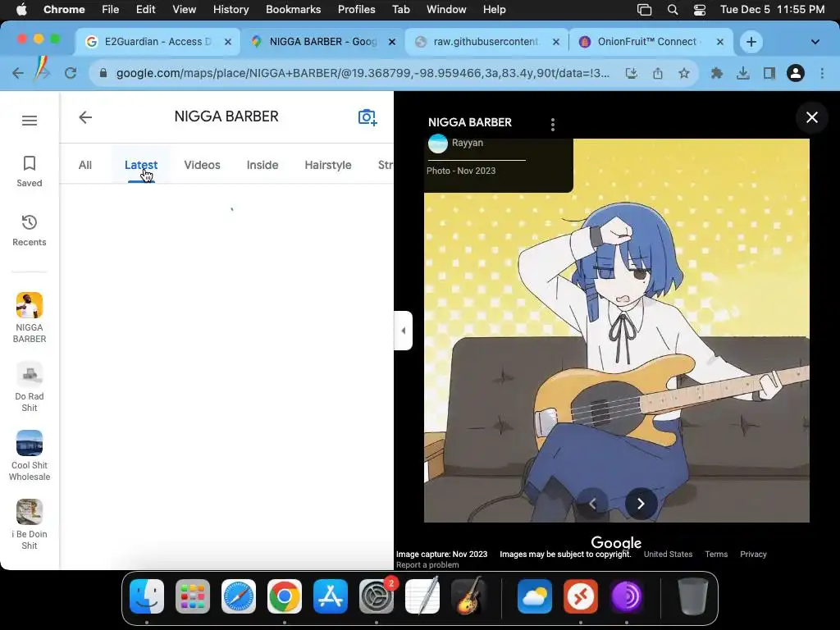Open the History menu in menu bar

(x=231, y=10)
